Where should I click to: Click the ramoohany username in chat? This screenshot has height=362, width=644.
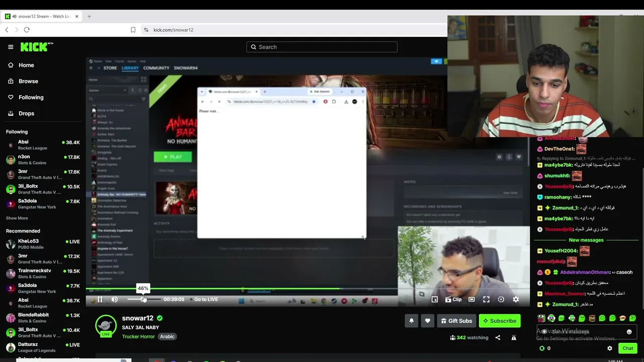557,197
